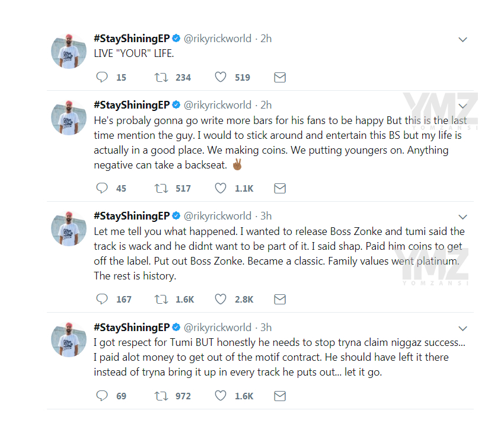This screenshot has height=445, width=504.
Task: Reply to the tweet with 45 replies
Action: pyautogui.click(x=102, y=188)
